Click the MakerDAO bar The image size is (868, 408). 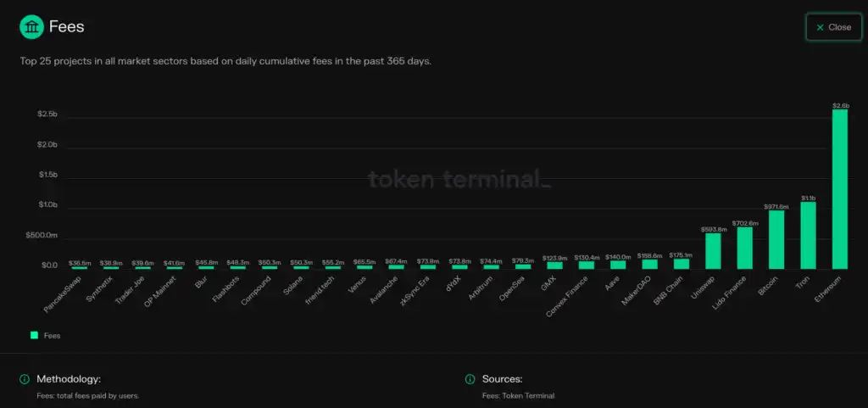point(649,265)
